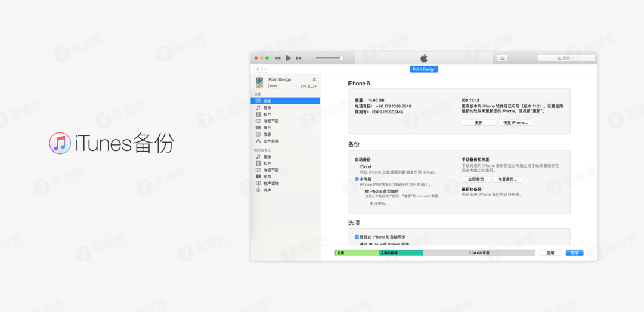The height and width of the screenshot is (312, 644).
Task: Click the 14.90 GB capacity value
Action: click(376, 100)
